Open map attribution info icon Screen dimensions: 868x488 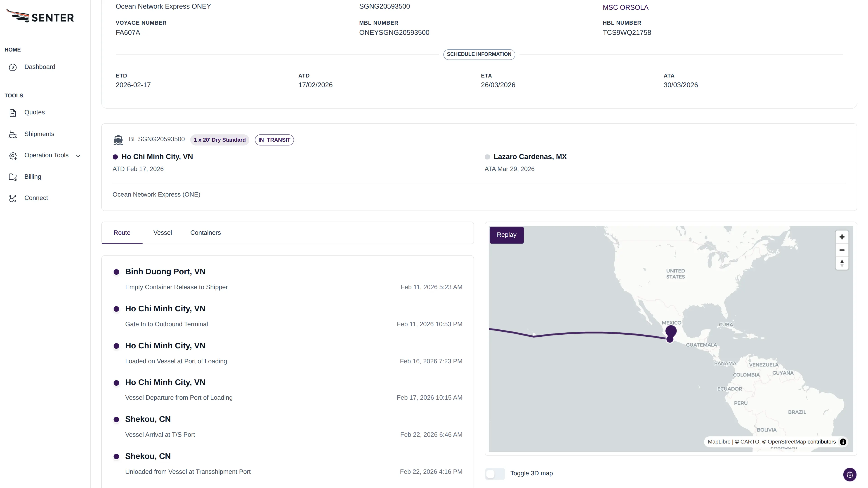point(843,442)
